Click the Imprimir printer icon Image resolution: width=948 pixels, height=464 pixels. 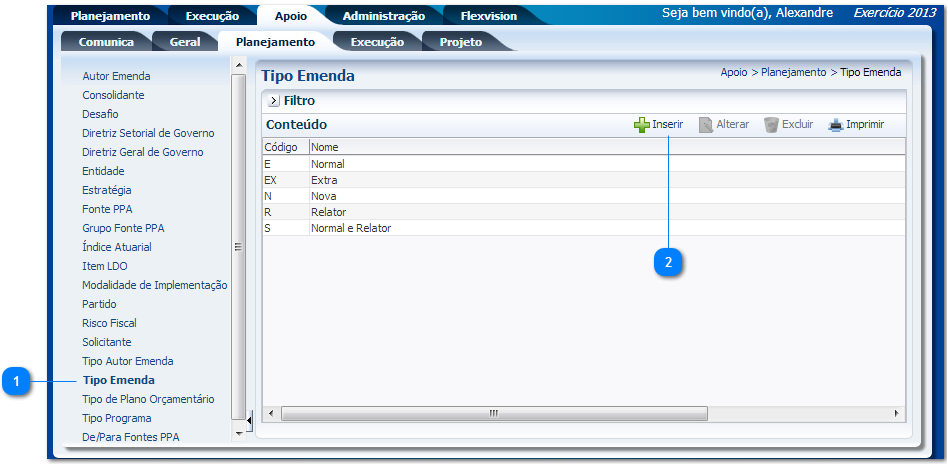(836, 125)
